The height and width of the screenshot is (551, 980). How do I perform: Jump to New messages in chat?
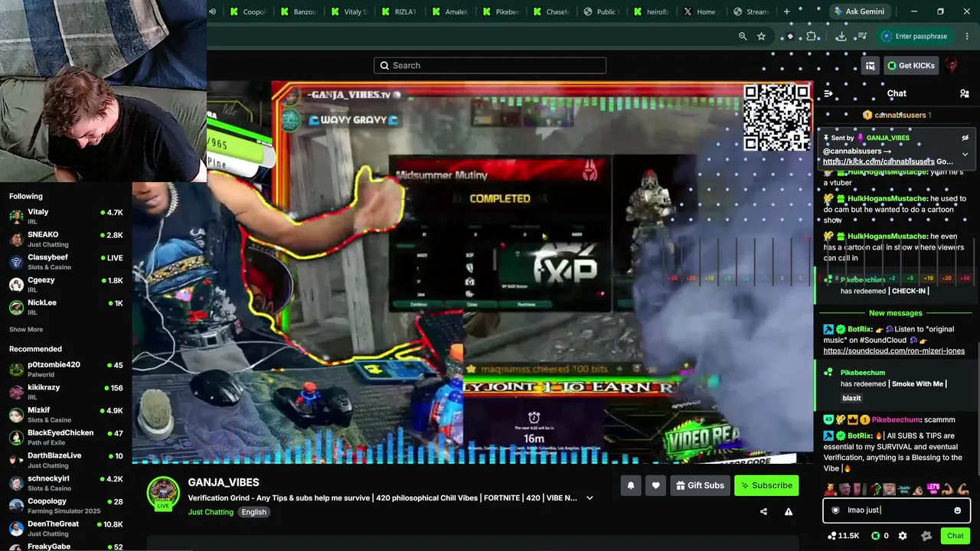[x=895, y=313]
